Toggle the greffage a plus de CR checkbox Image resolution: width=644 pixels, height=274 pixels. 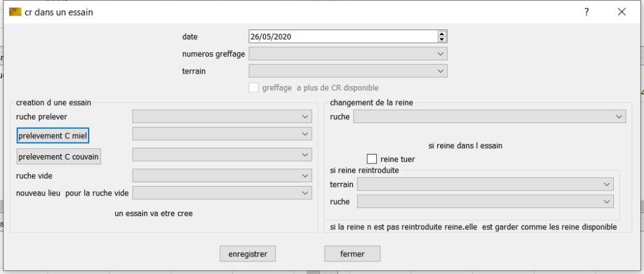point(254,88)
